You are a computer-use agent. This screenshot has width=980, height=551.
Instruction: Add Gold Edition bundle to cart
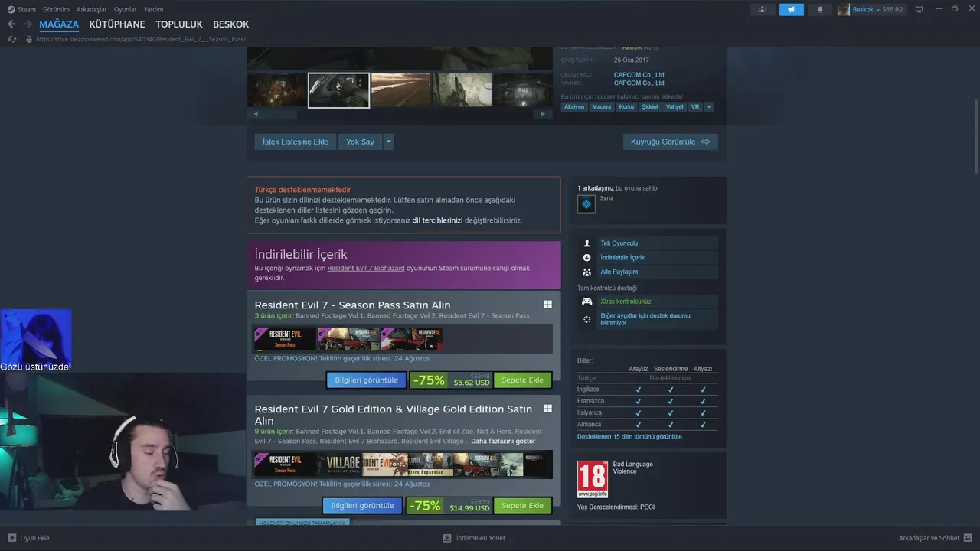coord(522,506)
